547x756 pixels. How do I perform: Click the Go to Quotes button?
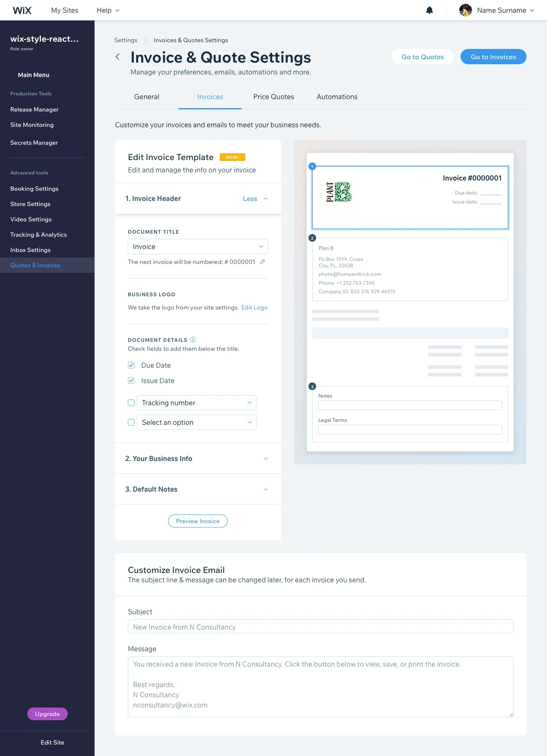pyautogui.click(x=423, y=57)
